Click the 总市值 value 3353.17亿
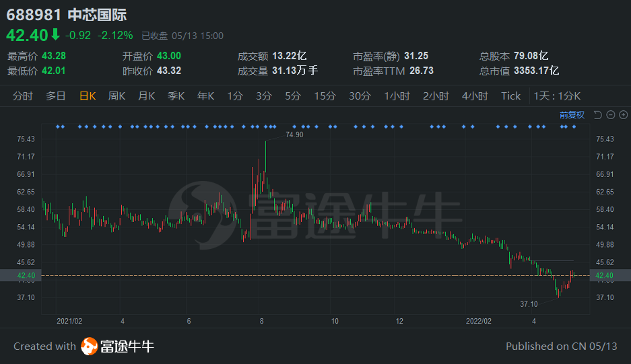The height and width of the screenshot is (364, 631). click(x=537, y=71)
